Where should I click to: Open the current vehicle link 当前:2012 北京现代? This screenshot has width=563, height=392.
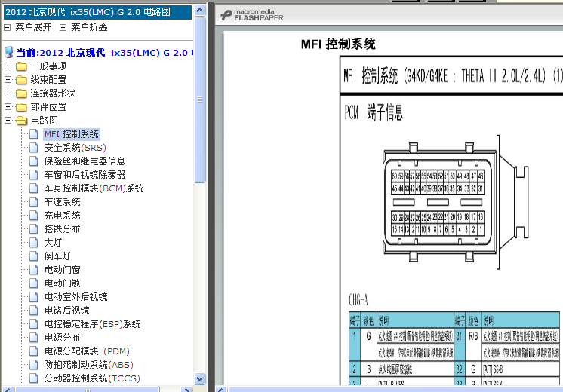pyautogui.click(x=104, y=53)
